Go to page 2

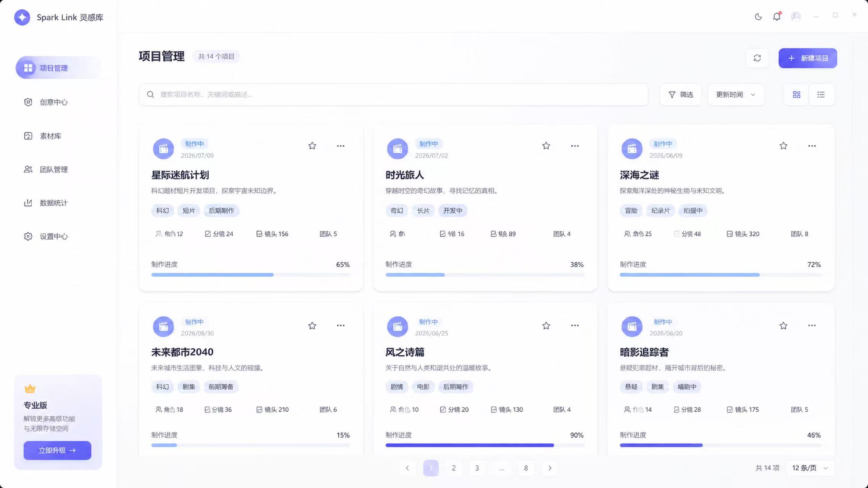pos(454,468)
